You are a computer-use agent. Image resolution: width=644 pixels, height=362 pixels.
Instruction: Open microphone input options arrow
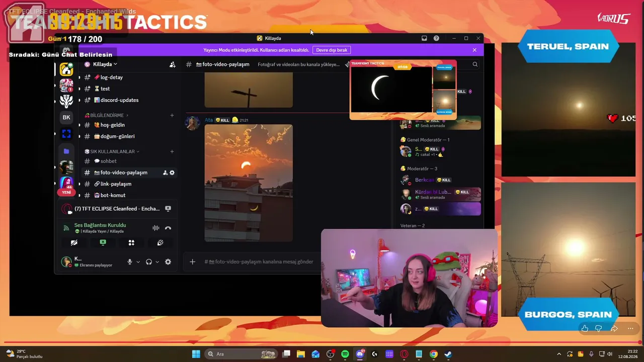138,262
